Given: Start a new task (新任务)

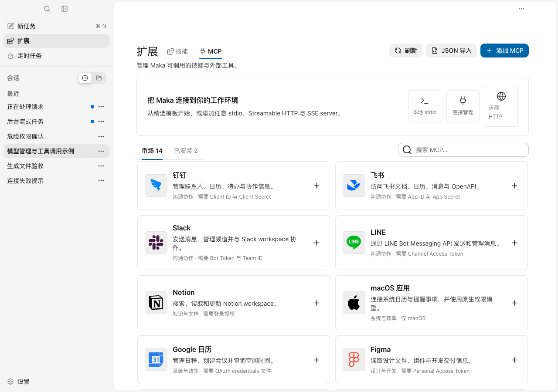Looking at the screenshot, I should [x=57, y=26].
